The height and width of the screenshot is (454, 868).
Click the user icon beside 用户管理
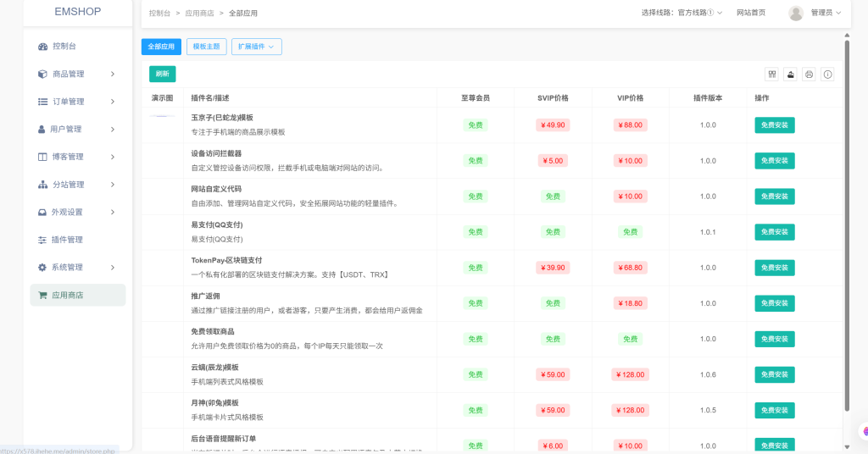42,130
